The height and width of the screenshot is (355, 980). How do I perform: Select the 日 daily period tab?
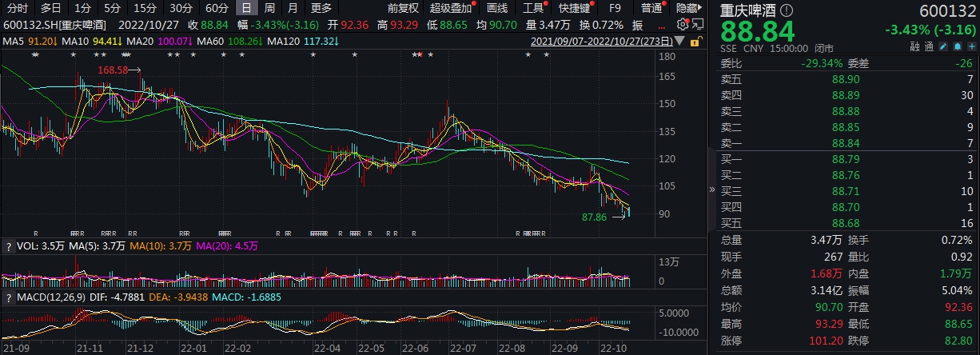[x=247, y=8]
